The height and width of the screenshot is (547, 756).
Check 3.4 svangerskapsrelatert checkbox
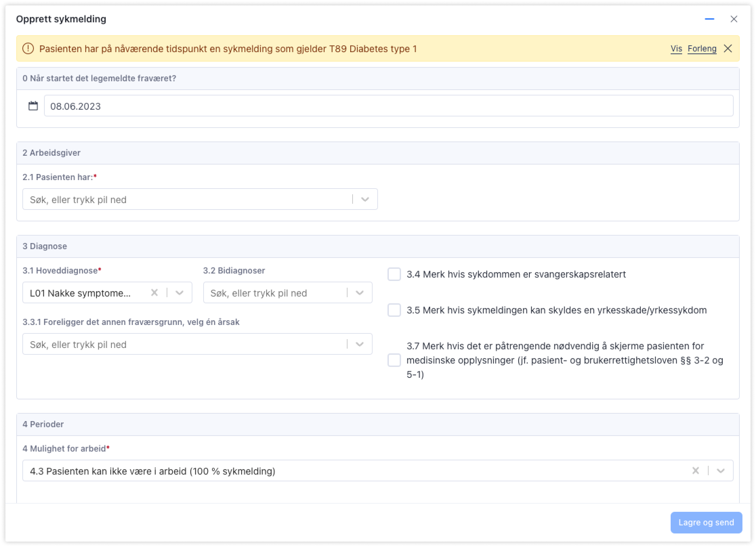point(394,274)
